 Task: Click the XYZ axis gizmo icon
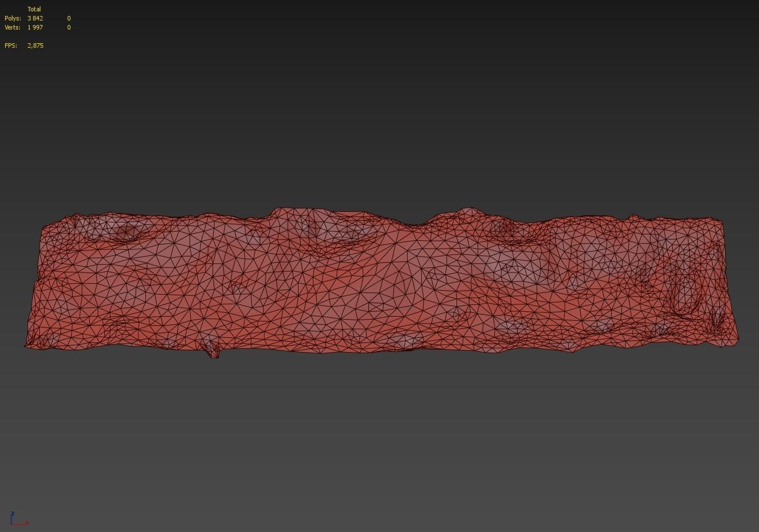pyautogui.click(x=19, y=518)
